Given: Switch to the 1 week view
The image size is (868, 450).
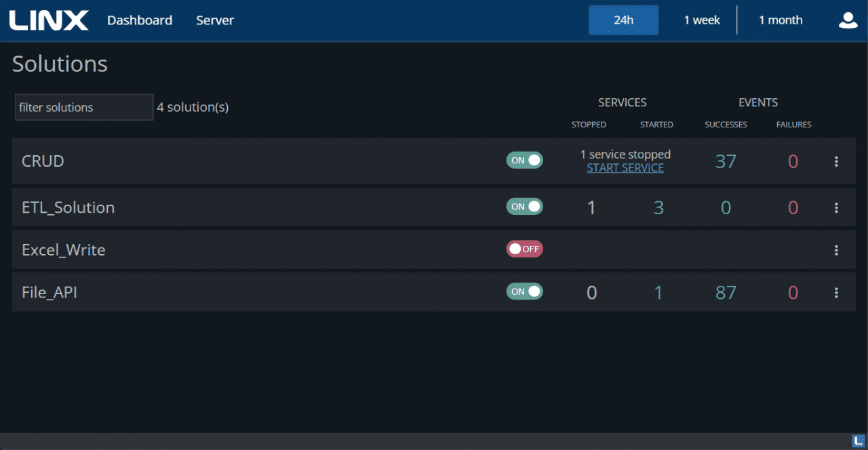Looking at the screenshot, I should [x=702, y=20].
